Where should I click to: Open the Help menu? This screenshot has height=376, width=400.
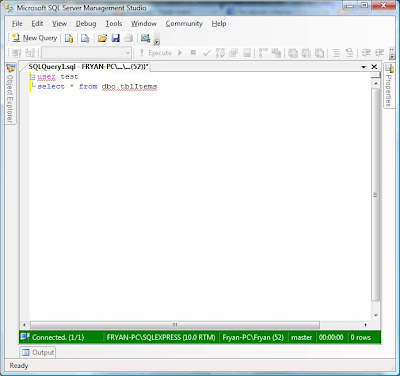219,24
